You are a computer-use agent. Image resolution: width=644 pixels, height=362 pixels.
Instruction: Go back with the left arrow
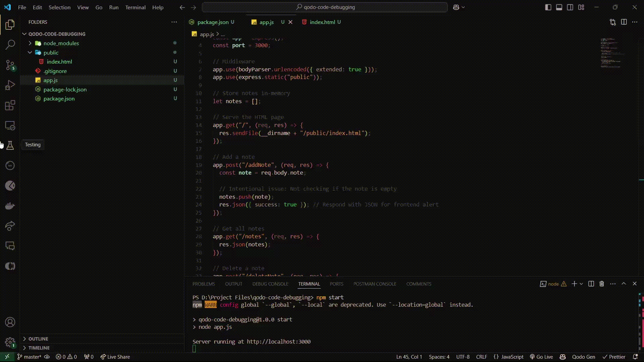click(x=182, y=7)
